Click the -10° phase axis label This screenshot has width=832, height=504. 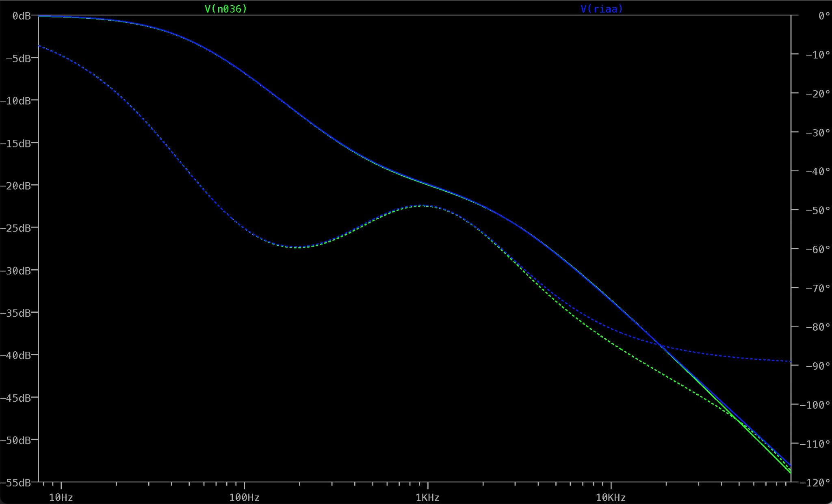click(818, 55)
